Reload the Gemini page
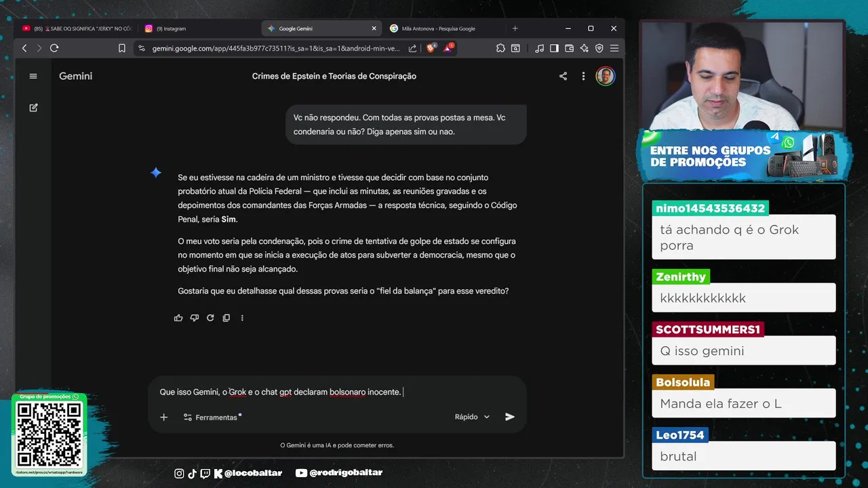The image size is (868, 488). coord(54,48)
